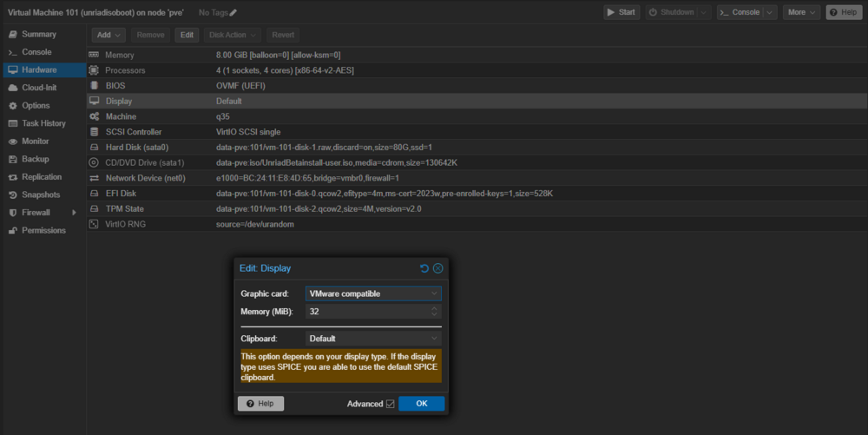Select the CD/DVD Drive (sata1) row
The width and height of the screenshot is (868, 435).
[477, 162]
